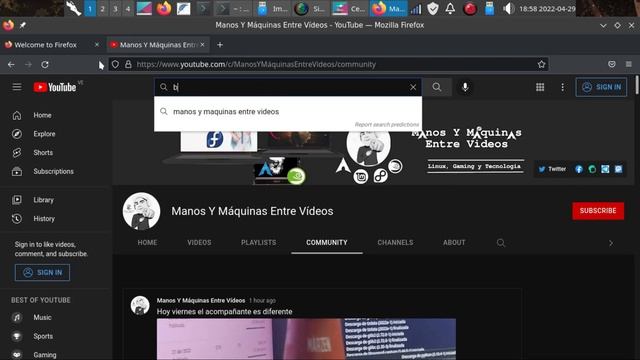The width and height of the screenshot is (640, 360).
Task: Switch to the VIDEOS tab
Action: 199,242
